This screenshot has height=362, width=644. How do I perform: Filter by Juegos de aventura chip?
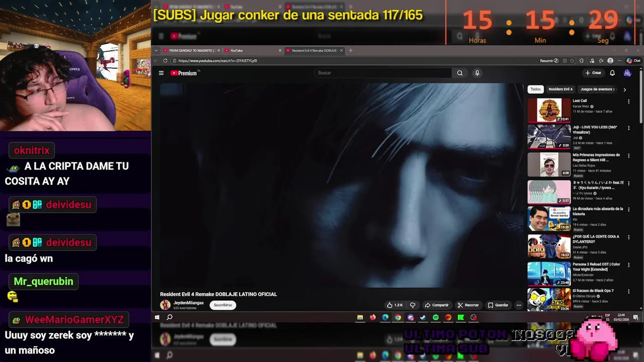coord(597,89)
